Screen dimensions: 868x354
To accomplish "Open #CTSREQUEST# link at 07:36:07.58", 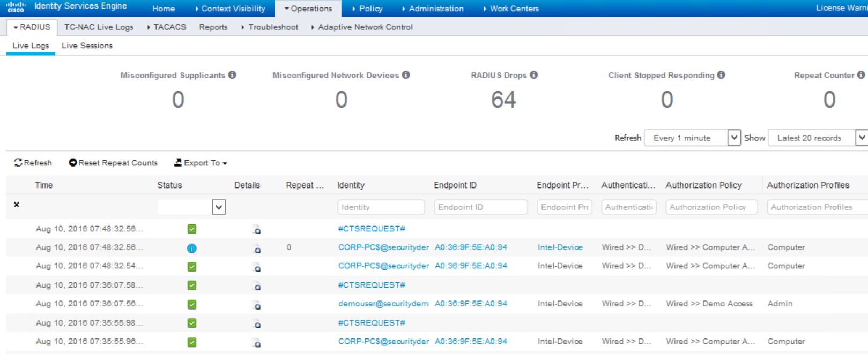I will 372,285.
